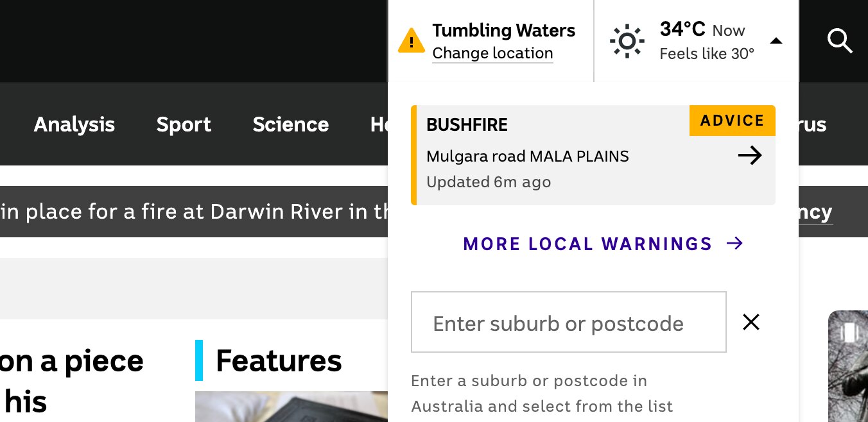Open the Mulgara road bushfire warning
Image resolution: width=868 pixels, height=422 pixels.
click(x=527, y=156)
